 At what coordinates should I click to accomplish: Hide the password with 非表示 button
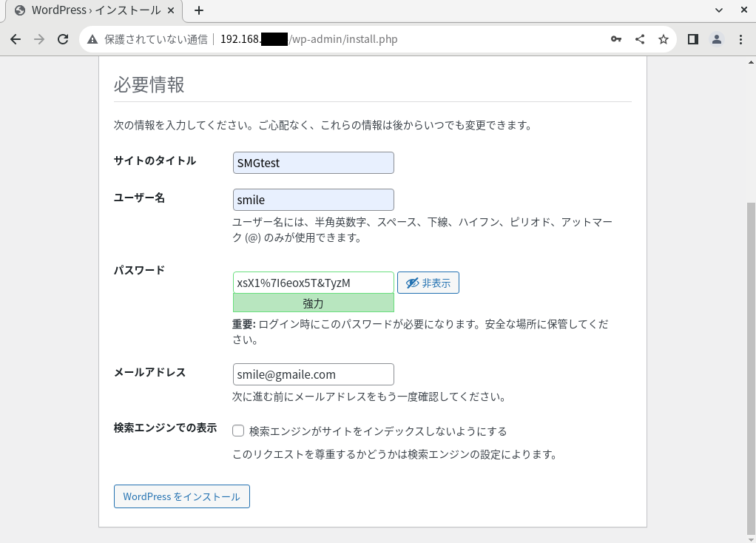[428, 283]
